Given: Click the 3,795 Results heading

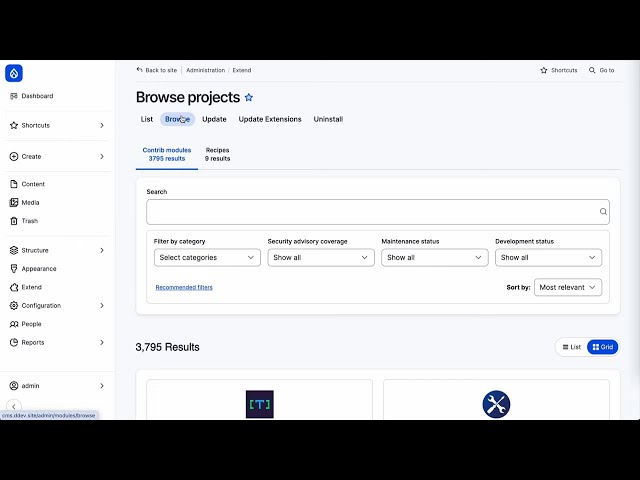Looking at the screenshot, I should (167, 347).
